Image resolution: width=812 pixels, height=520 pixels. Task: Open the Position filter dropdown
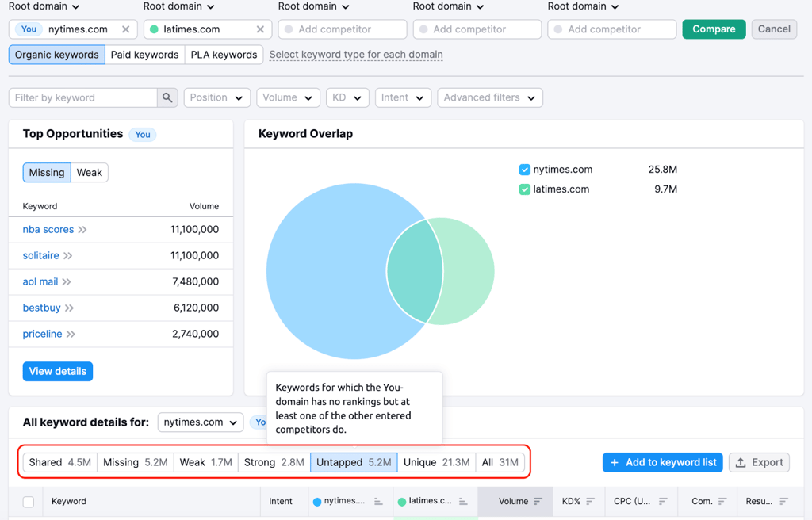(217, 97)
